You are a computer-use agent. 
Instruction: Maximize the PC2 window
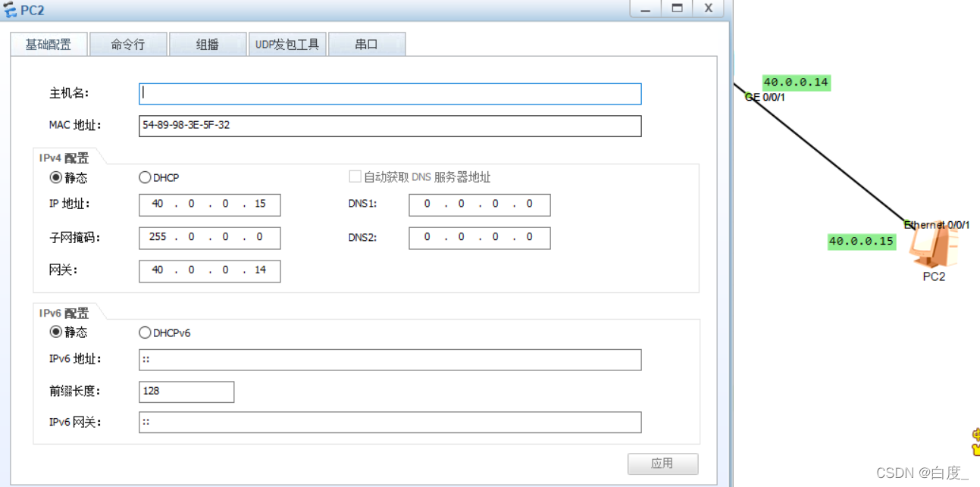pyautogui.click(x=677, y=8)
